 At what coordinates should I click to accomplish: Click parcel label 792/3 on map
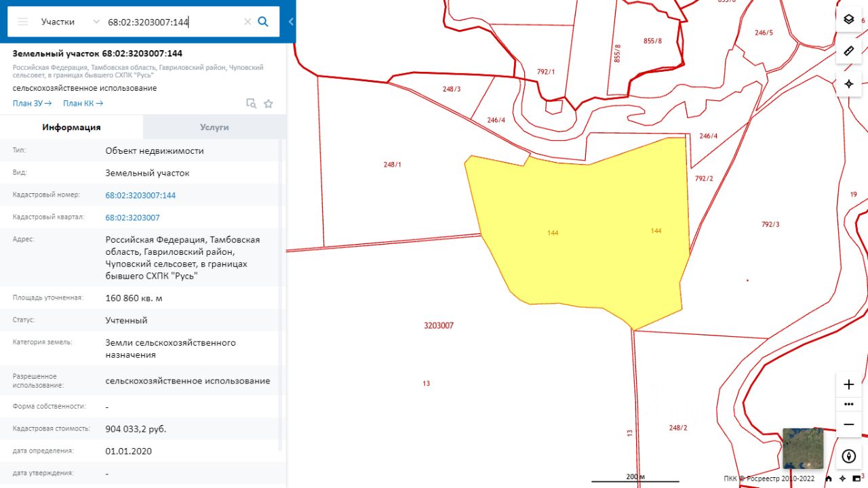[x=770, y=224]
